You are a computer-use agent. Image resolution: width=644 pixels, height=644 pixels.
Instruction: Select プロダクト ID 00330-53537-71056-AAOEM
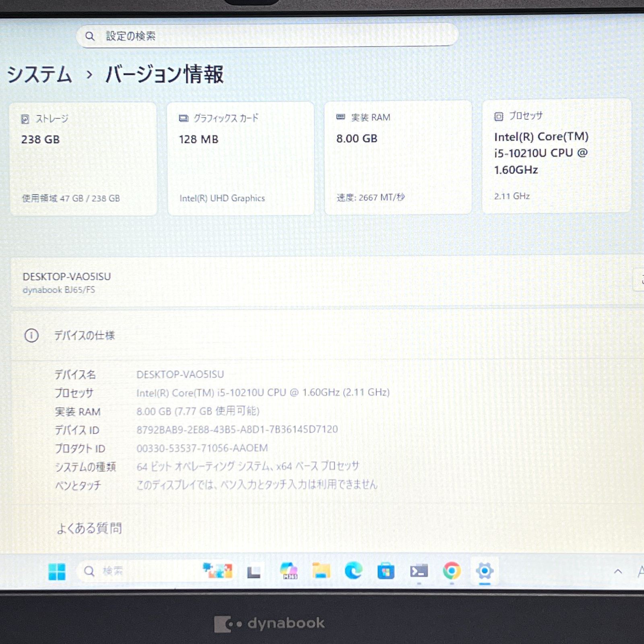pos(202,448)
